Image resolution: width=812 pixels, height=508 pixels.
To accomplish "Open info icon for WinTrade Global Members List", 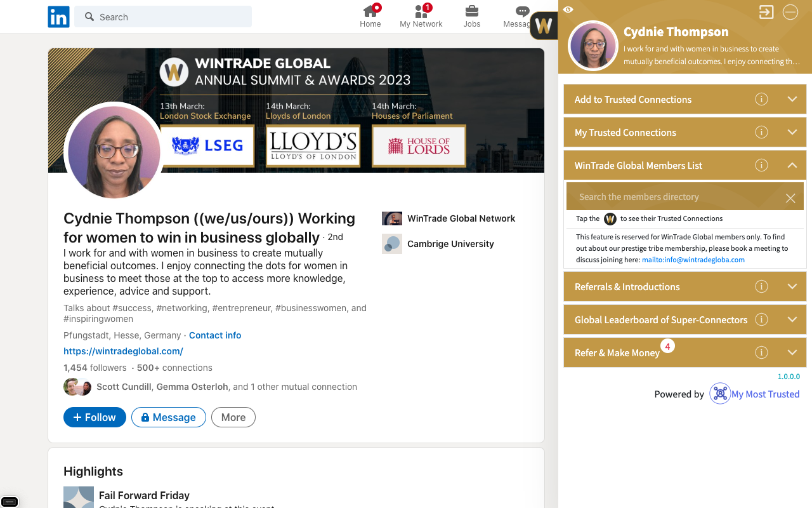I will pyautogui.click(x=761, y=165).
